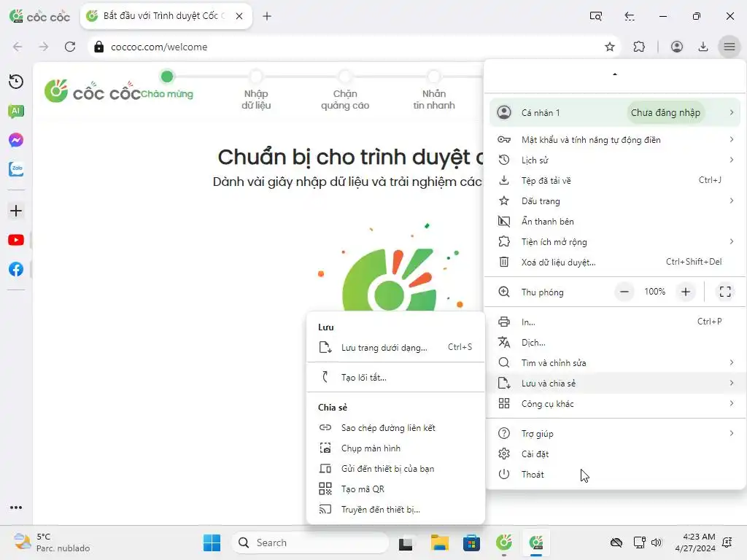Image resolution: width=747 pixels, height=560 pixels.
Task: Choose Truyền đến thiết bị
Action: [395, 510]
